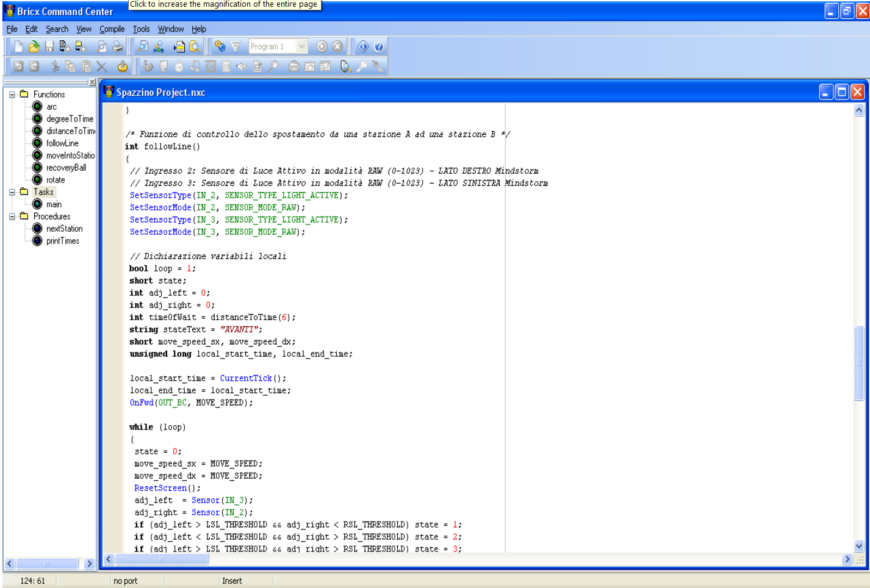Image resolution: width=870 pixels, height=588 pixels.
Task: Select nextStation procedure in tree
Action: coord(65,229)
